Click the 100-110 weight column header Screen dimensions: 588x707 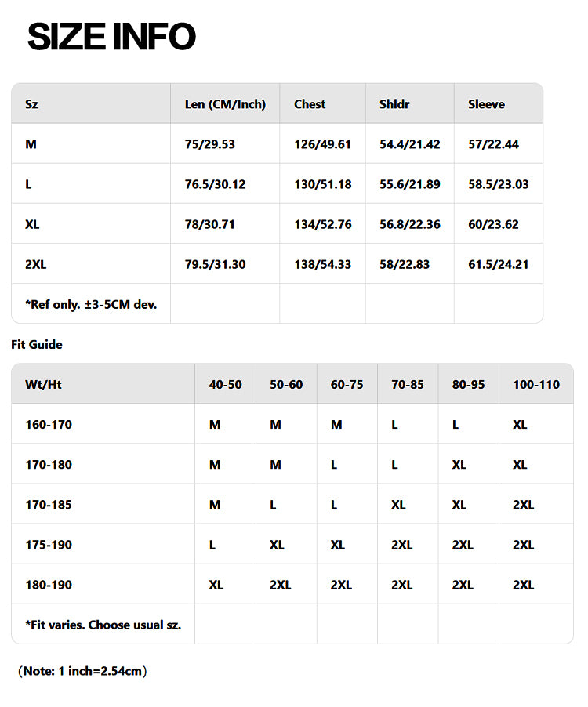[536, 385]
